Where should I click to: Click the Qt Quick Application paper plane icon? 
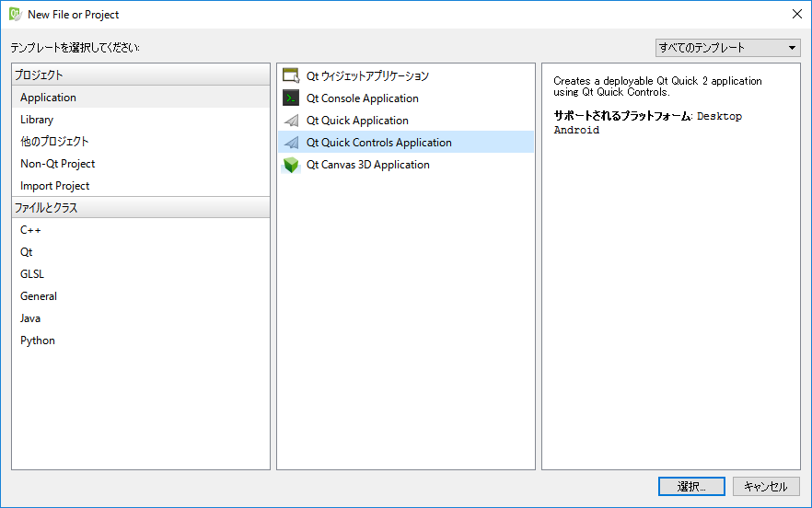click(291, 121)
